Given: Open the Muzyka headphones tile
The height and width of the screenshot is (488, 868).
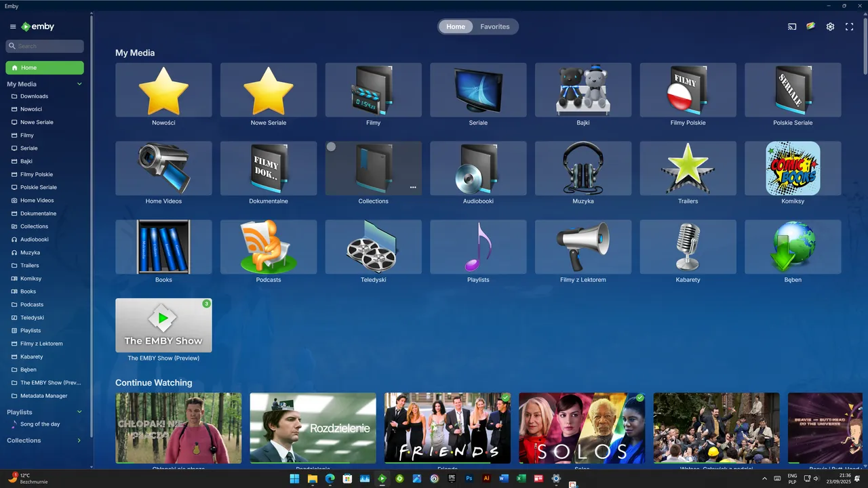Looking at the screenshot, I should coord(583,168).
